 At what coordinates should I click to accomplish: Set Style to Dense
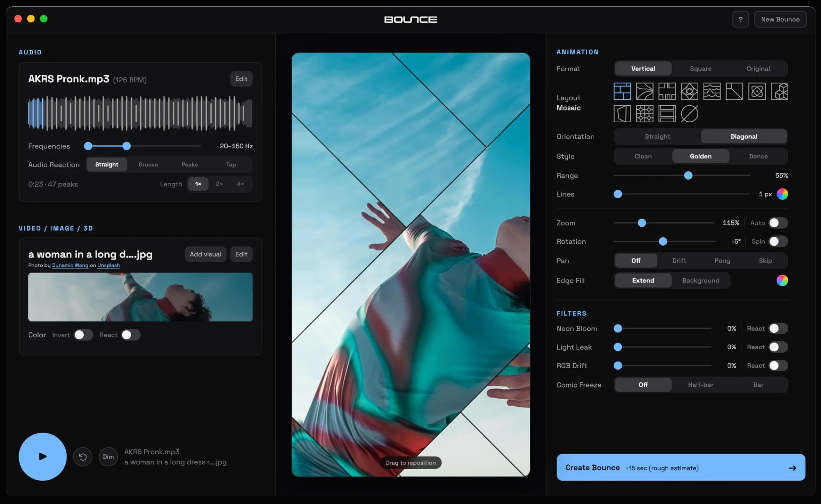(x=758, y=156)
